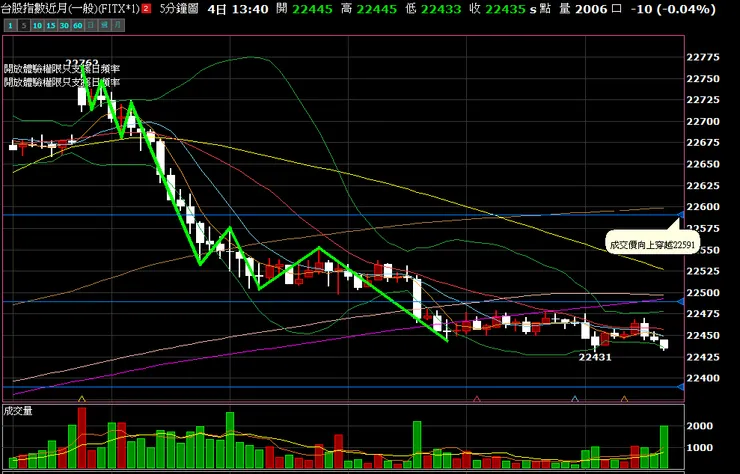Image resolution: width=740 pixels, height=474 pixels.
Task: Click the header time 4日 13:40
Action: 238,9
